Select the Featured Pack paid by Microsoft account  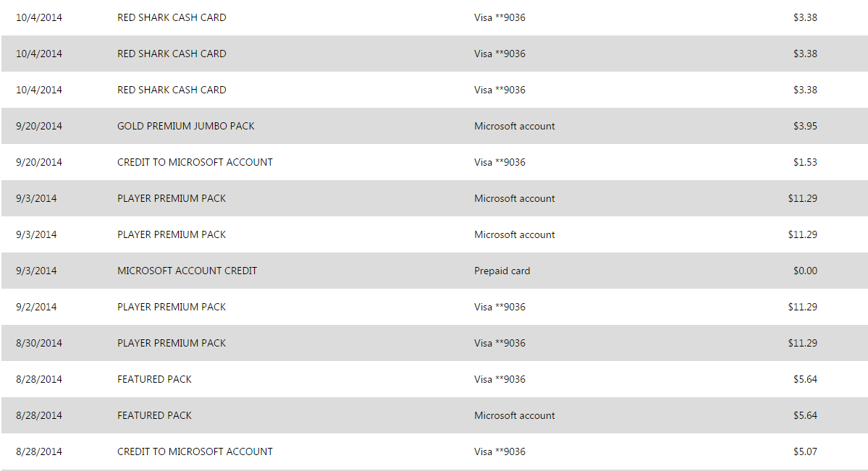pyautogui.click(x=434, y=415)
